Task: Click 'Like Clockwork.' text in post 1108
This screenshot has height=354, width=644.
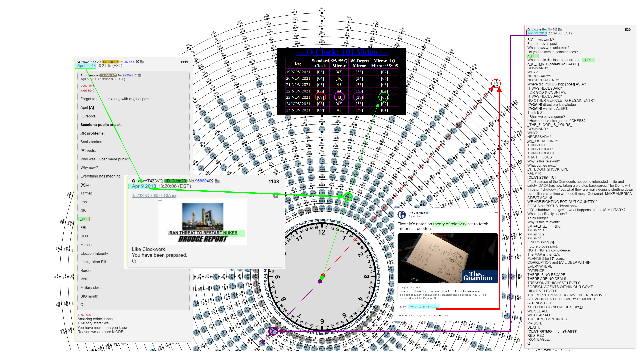Action: click(149, 249)
